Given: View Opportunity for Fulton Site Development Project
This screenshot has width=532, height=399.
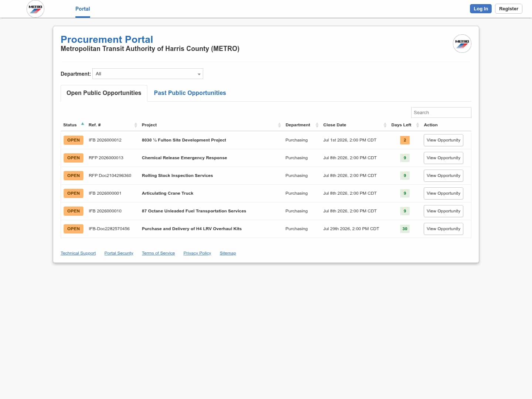Looking at the screenshot, I should coord(443,140).
